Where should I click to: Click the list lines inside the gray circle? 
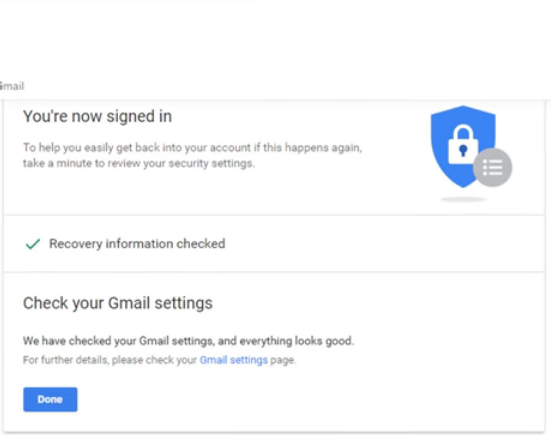tap(492, 167)
